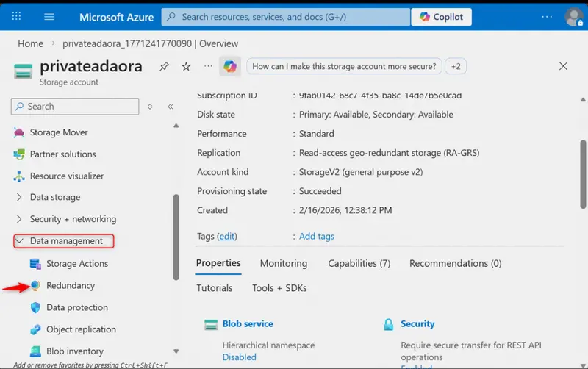Click the storage account icon beside title
Viewport: 588px width, 369px height.
(24, 71)
